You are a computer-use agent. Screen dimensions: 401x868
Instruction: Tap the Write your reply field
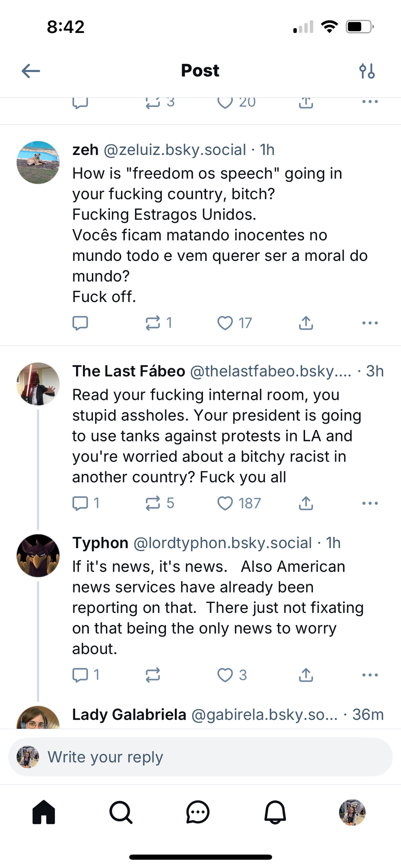pos(200,757)
